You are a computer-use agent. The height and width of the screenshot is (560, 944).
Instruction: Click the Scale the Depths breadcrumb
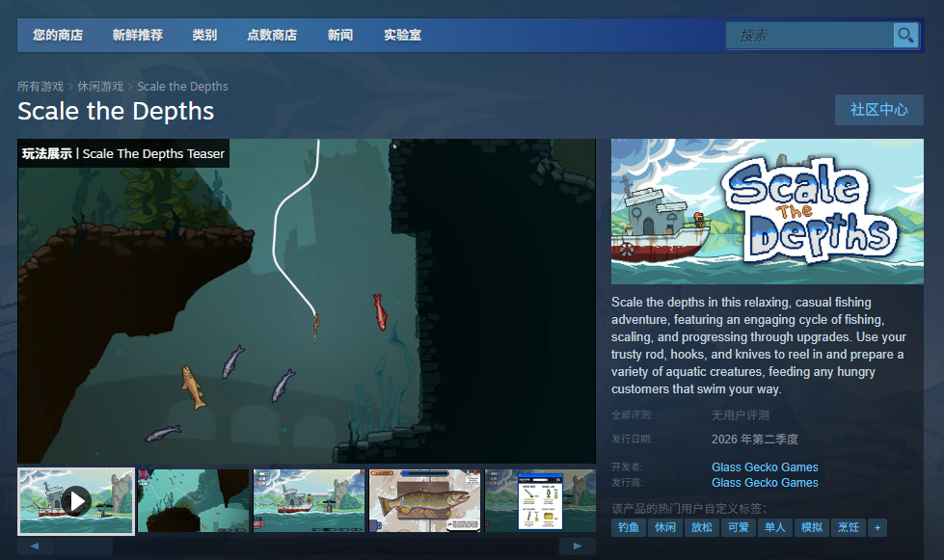pos(182,86)
